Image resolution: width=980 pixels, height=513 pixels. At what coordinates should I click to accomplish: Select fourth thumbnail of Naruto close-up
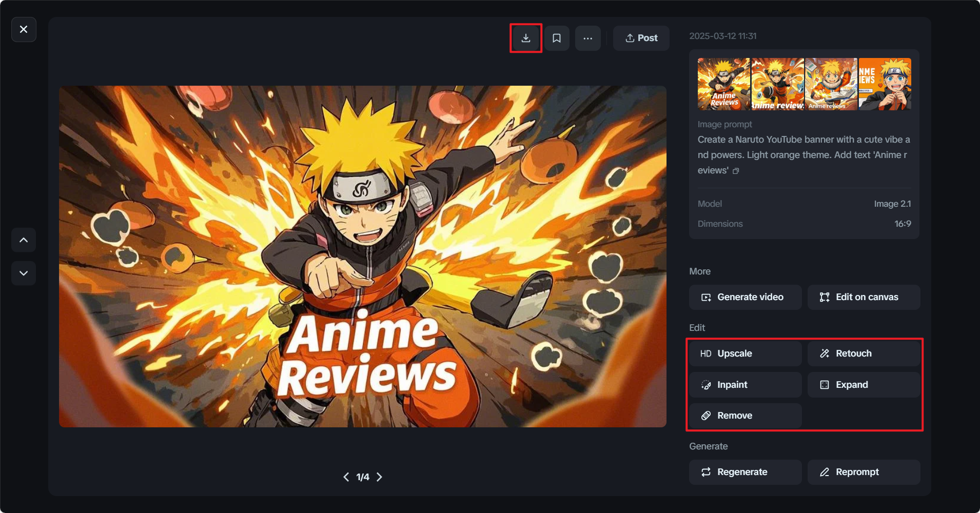(x=885, y=84)
